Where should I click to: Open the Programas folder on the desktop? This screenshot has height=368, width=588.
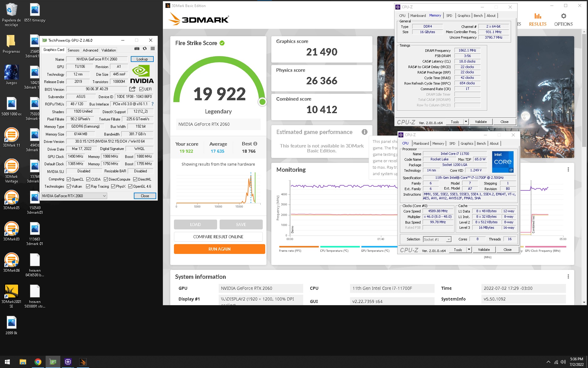(11, 44)
